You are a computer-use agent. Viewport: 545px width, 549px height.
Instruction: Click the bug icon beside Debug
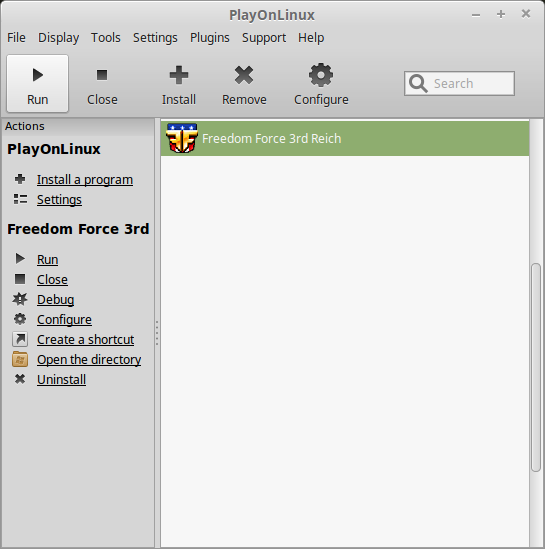tap(20, 299)
